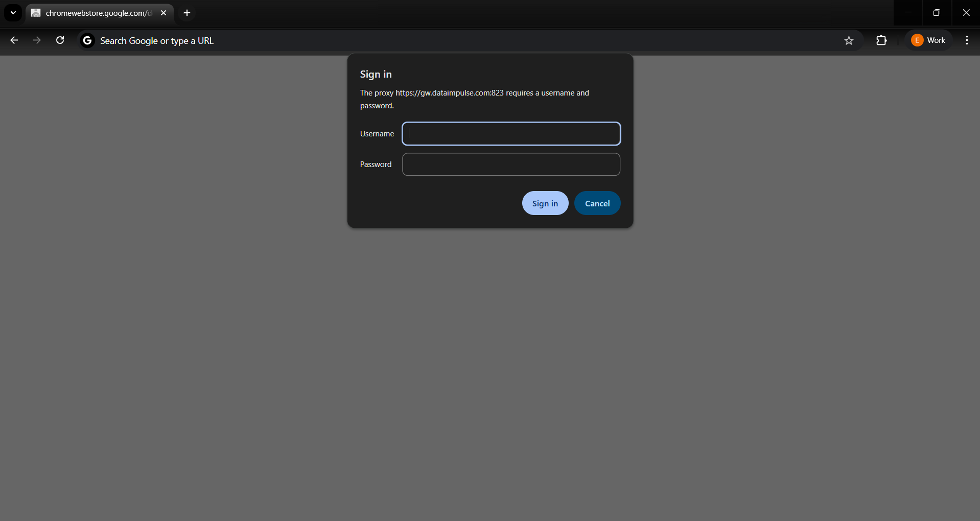Click the reload page icon
This screenshot has height=521, width=980.
[x=60, y=40]
